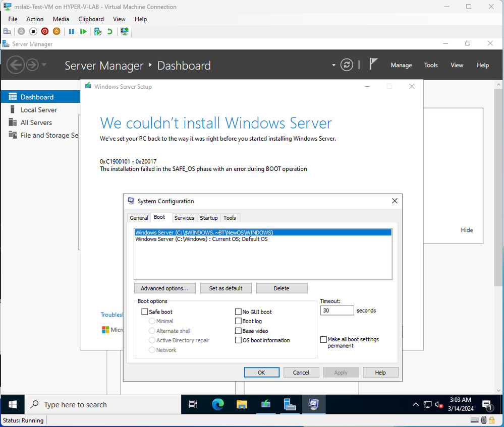Open the notifications flag in Server Manager
Image resolution: width=504 pixels, height=427 pixels.
(373, 64)
